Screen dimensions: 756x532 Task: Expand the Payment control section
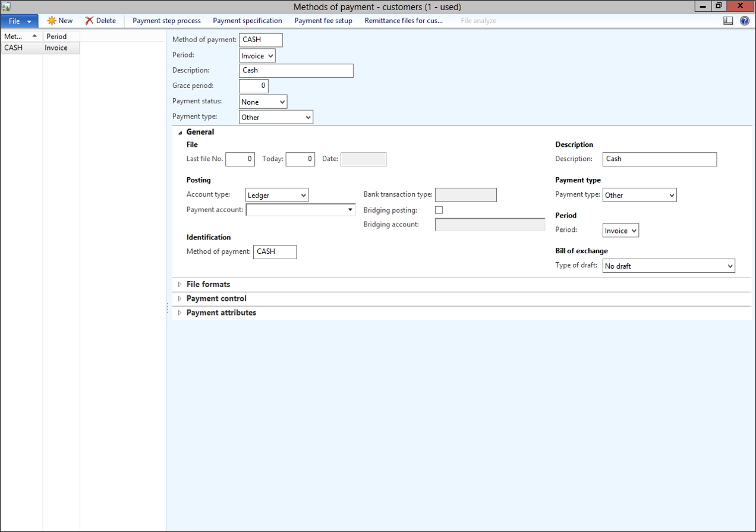coord(216,299)
